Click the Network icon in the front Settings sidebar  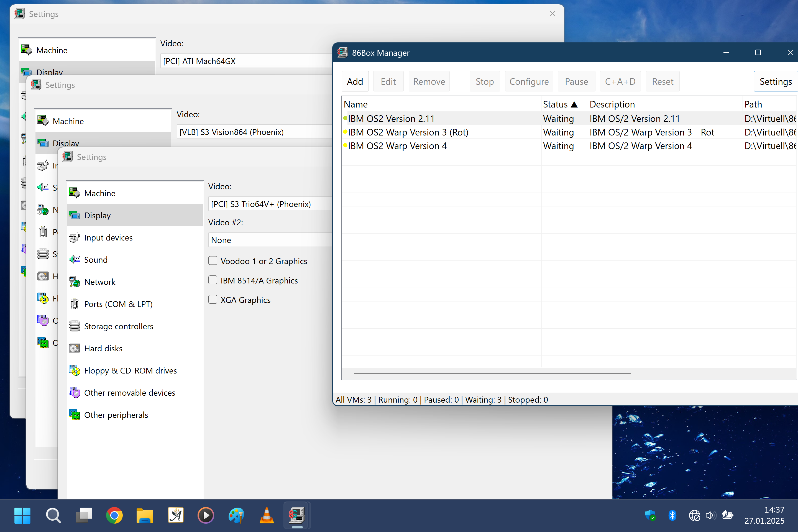click(x=74, y=282)
